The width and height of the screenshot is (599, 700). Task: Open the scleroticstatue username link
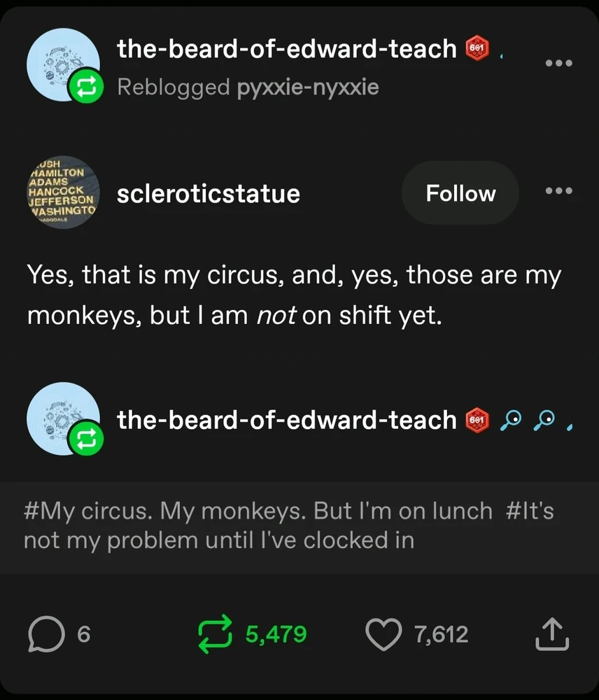click(x=208, y=193)
